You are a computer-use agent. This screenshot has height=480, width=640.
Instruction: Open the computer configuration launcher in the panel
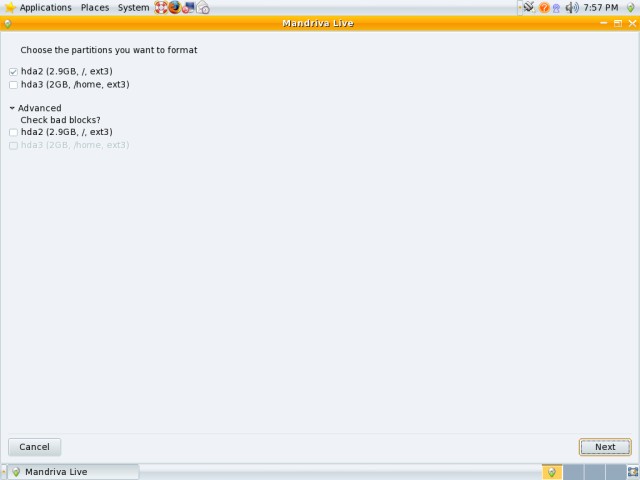coord(188,7)
